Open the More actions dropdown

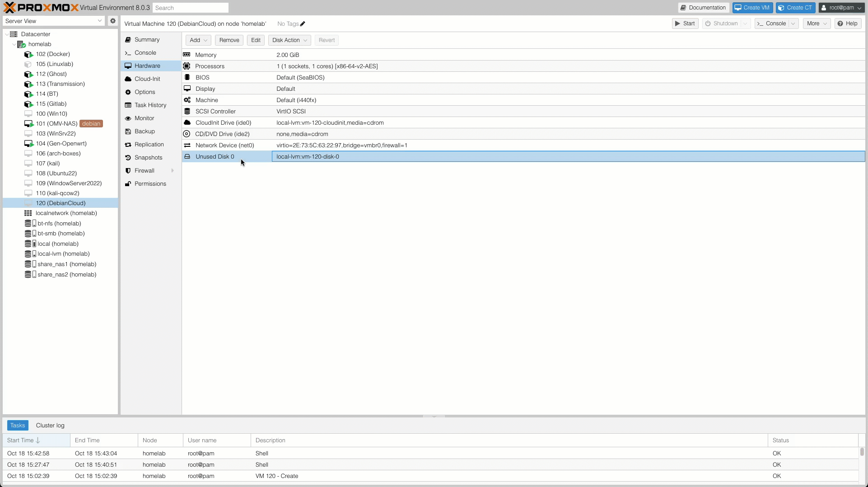point(817,23)
